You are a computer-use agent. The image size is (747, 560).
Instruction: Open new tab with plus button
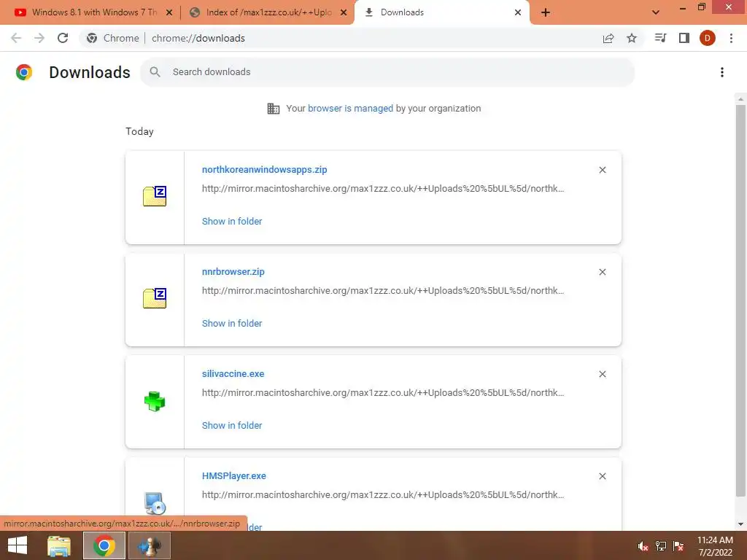coord(546,12)
